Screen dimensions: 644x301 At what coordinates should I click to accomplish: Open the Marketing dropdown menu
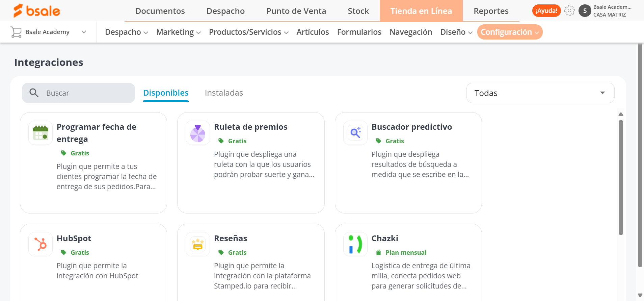(x=179, y=32)
